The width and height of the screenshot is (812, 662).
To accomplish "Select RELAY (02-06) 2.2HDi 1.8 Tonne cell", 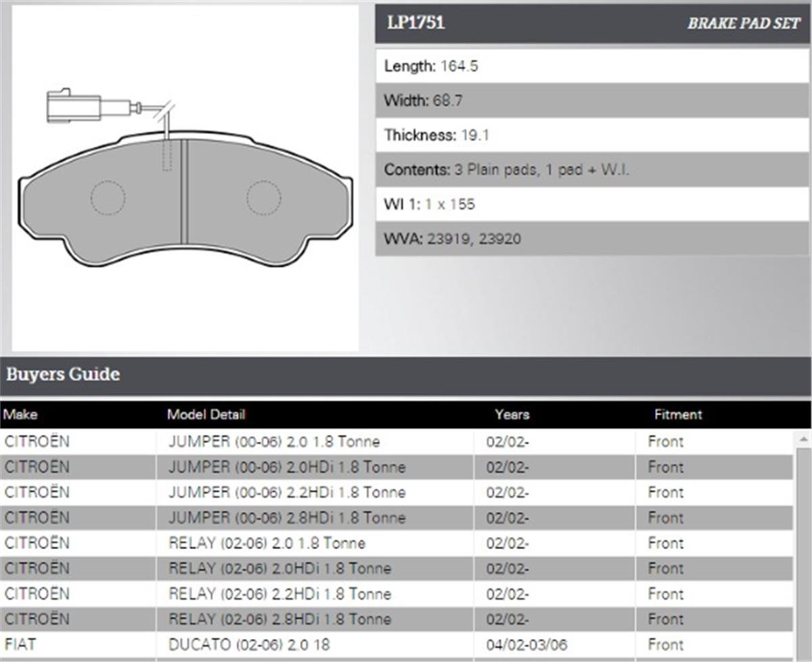I will 315,594.
